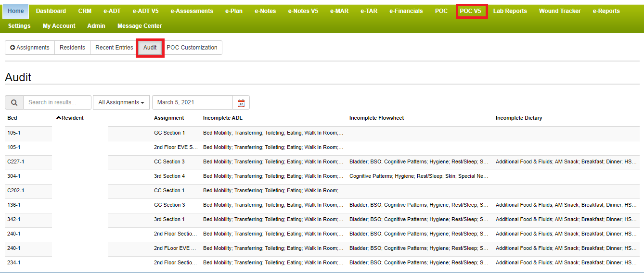Switch to the Audit tab
644x273 pixels.
pos(150,48)
